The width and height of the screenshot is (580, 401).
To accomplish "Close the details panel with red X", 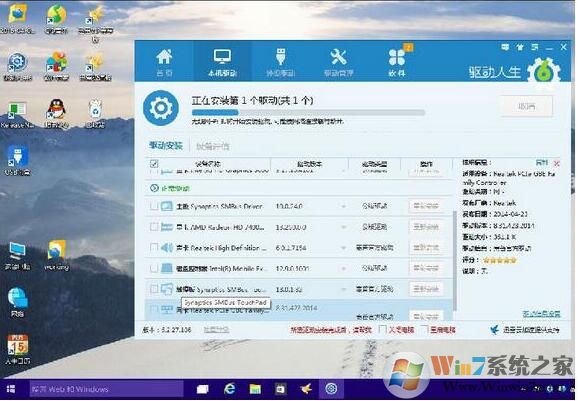I will point(556,163).
